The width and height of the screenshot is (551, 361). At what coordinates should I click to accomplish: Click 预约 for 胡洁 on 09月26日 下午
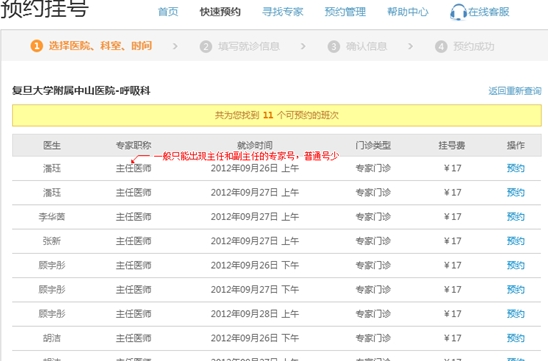click(516, 338)
